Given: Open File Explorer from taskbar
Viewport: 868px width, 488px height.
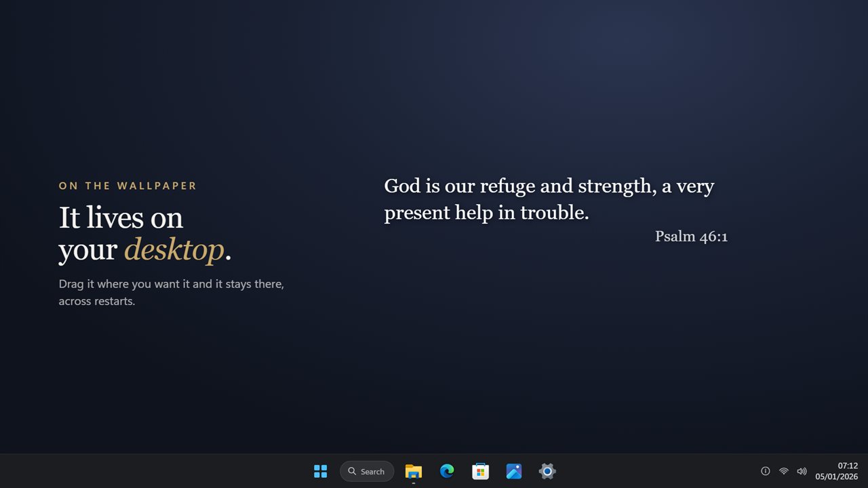Looking at the screenshot, I should (x=414, y=471).
